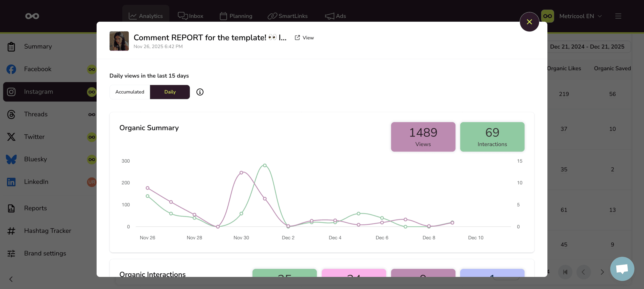The width and height of the screenshot is (644, 289).
Task: Open Brand settings sliders icon
Action: [11, 253]
